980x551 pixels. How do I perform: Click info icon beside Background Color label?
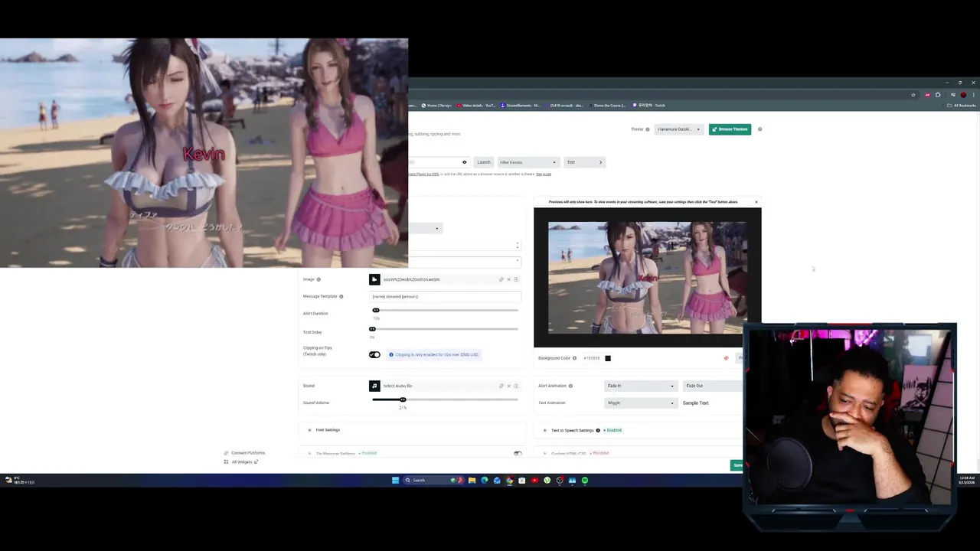[x=574, y=358]
